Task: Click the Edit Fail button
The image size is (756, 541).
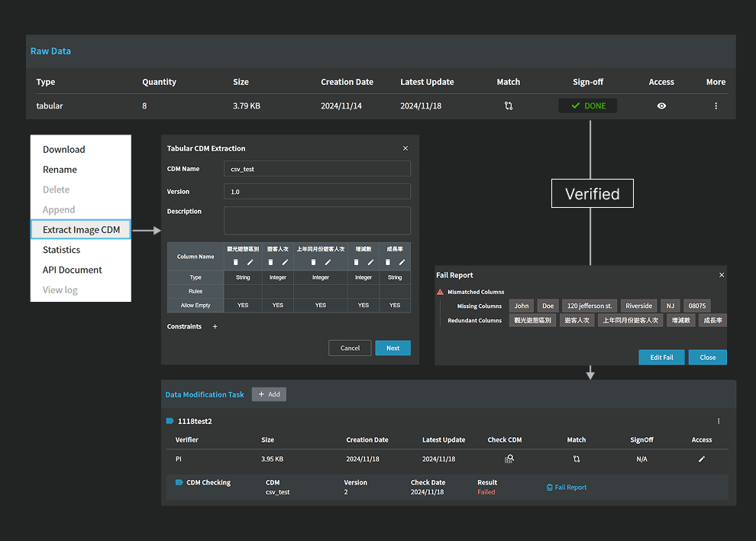Action: (x=661, y=358)
